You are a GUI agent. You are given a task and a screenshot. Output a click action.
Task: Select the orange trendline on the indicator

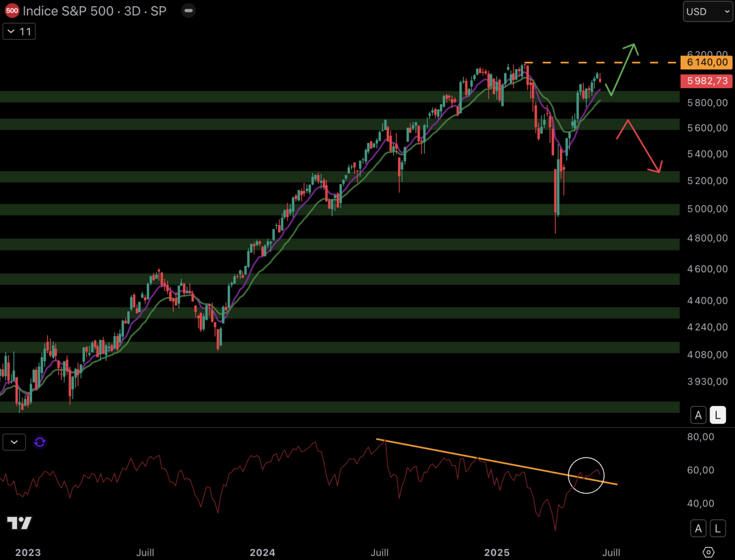(x=497, y=462)
